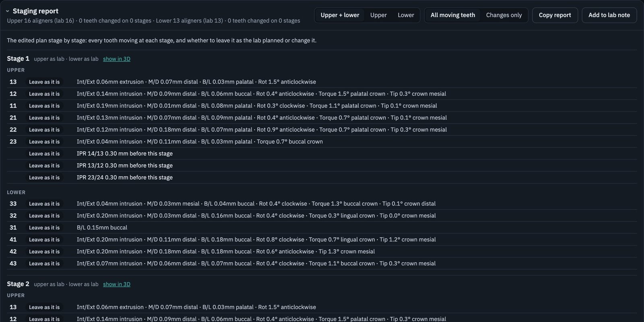Click Leave as it is for Stage 2 tooth 13
This screenshot has height=322, width=644.
pos(44,308)
